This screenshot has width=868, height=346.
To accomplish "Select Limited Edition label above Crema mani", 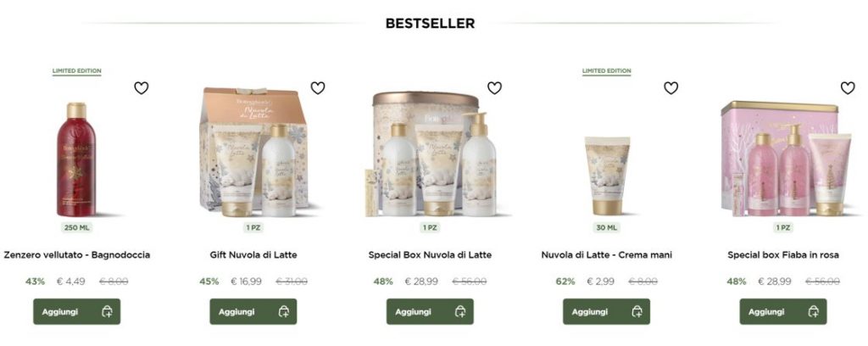I will [606, 71].
